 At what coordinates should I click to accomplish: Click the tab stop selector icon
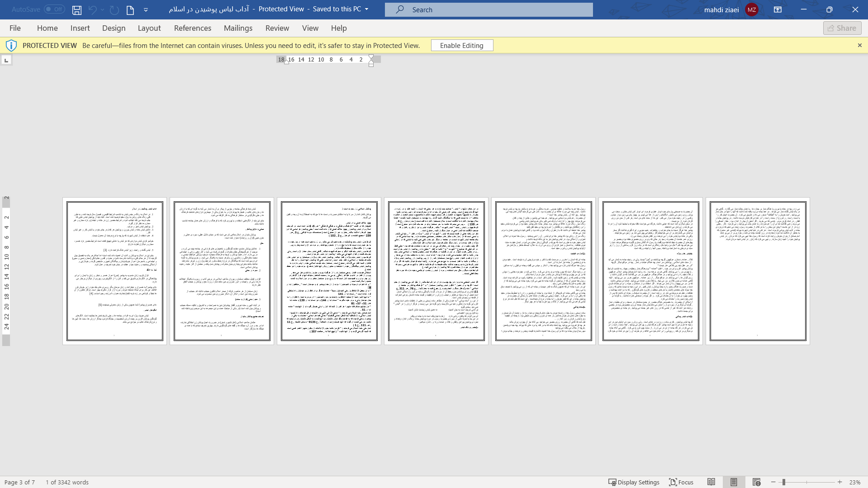pyautogui.click(x=6, y=60)
